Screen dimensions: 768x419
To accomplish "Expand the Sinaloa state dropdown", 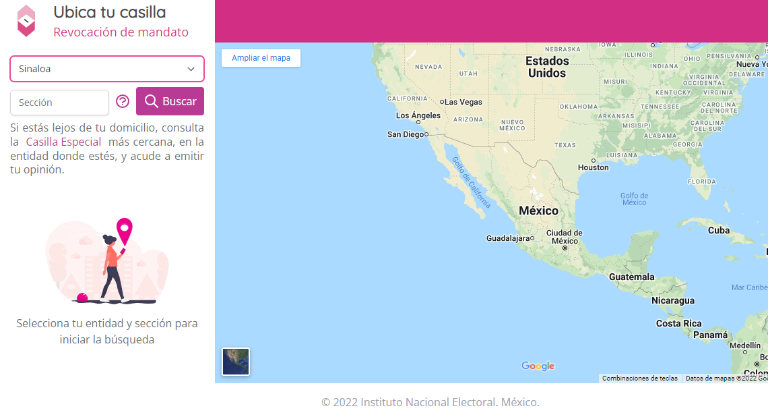I will tap(107, 69).
